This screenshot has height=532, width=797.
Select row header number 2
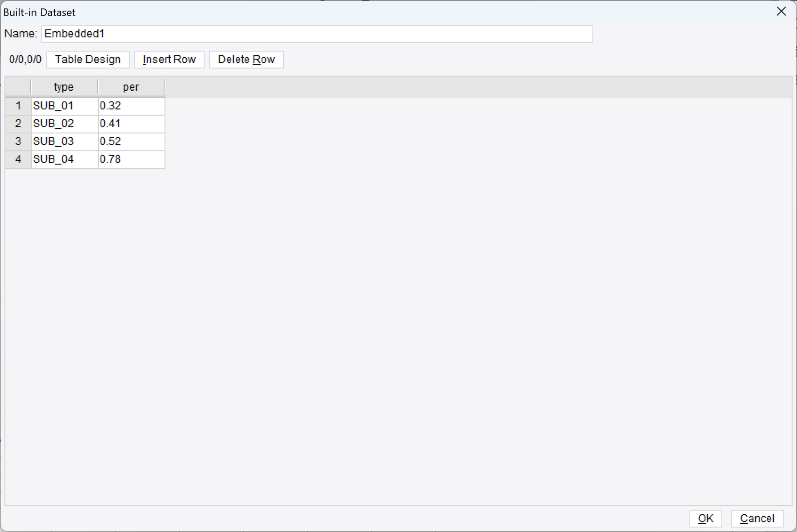pyautogui.click(x=18, y=124)
